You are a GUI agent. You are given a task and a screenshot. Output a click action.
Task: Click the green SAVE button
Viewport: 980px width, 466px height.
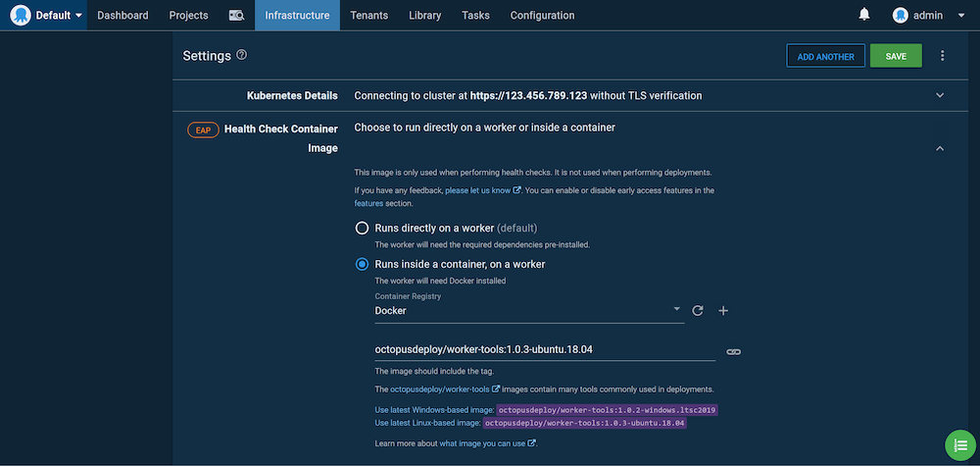(896, 56)
